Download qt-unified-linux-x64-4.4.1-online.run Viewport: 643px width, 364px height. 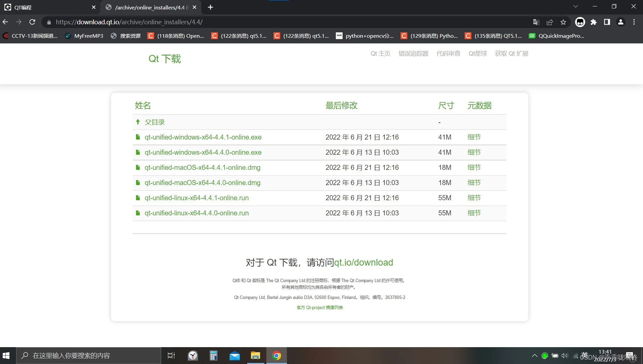coord(197,198)
